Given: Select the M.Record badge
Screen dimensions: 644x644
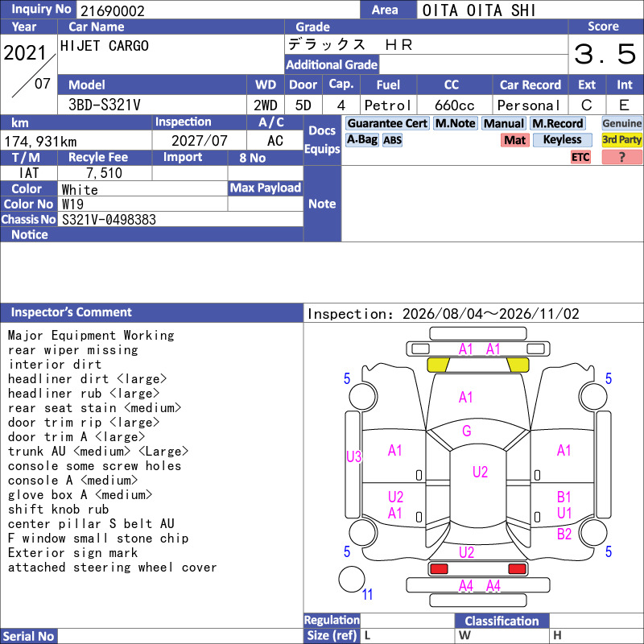Looking at the screenshot, I should [x=557, y=123].
